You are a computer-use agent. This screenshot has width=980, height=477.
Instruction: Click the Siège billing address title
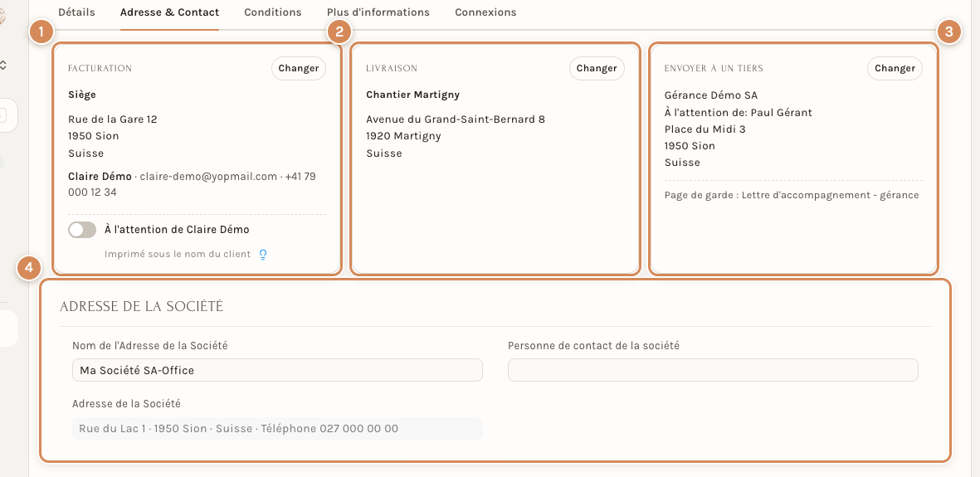point(82,95)
